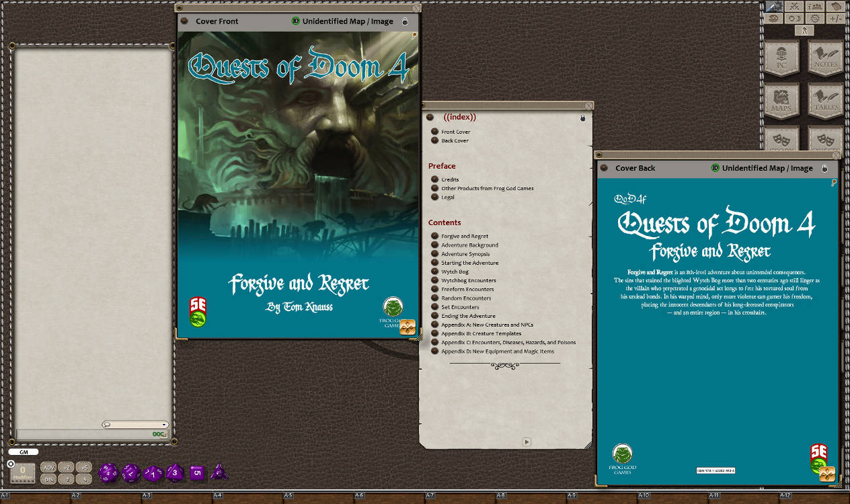This screenshot has height=504, width=850.
Task: Open the Party Sheet icon in top toolbar
Action: pyautogui.click(x=816, y=7)
